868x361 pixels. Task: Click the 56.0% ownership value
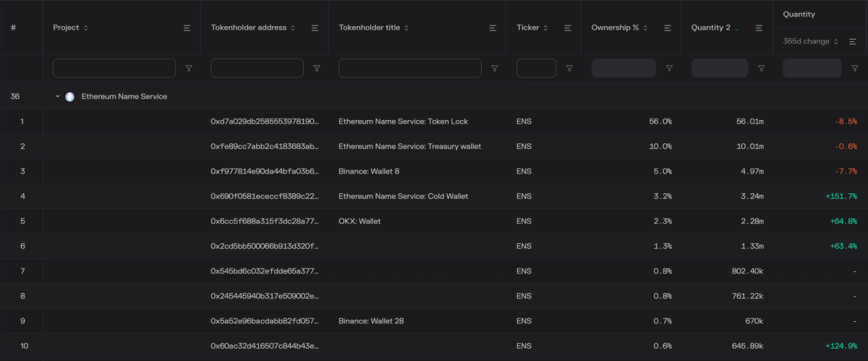(660, 122)
